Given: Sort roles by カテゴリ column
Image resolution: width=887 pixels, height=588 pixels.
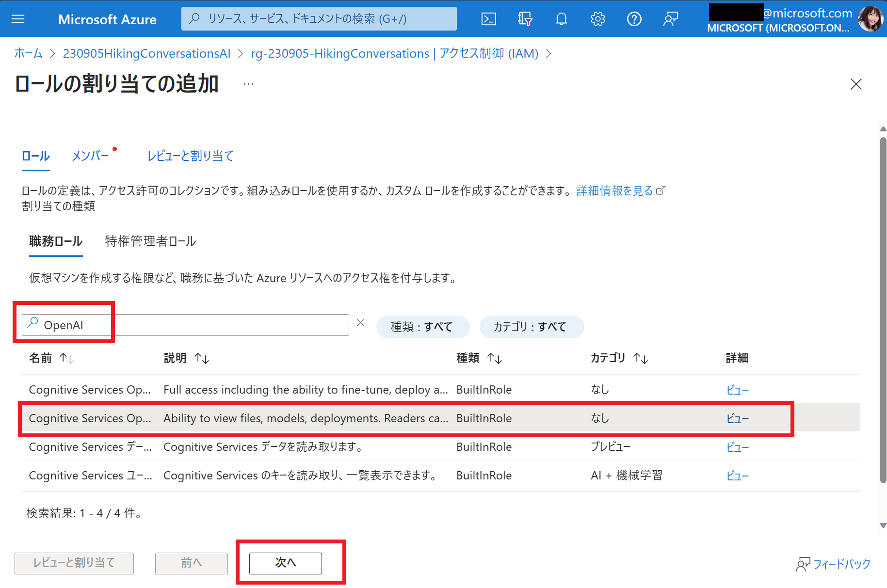Looking at the screenshot, I should [x=641, y=358].
